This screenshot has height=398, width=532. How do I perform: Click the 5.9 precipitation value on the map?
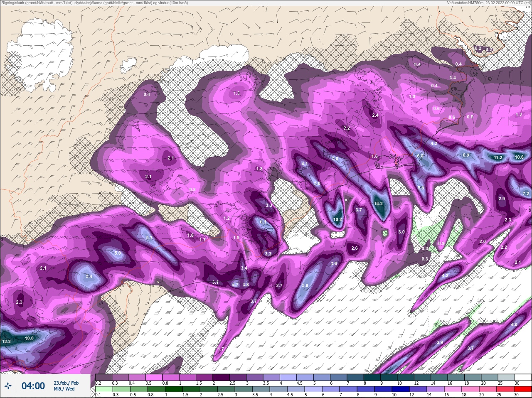(305, 285)
